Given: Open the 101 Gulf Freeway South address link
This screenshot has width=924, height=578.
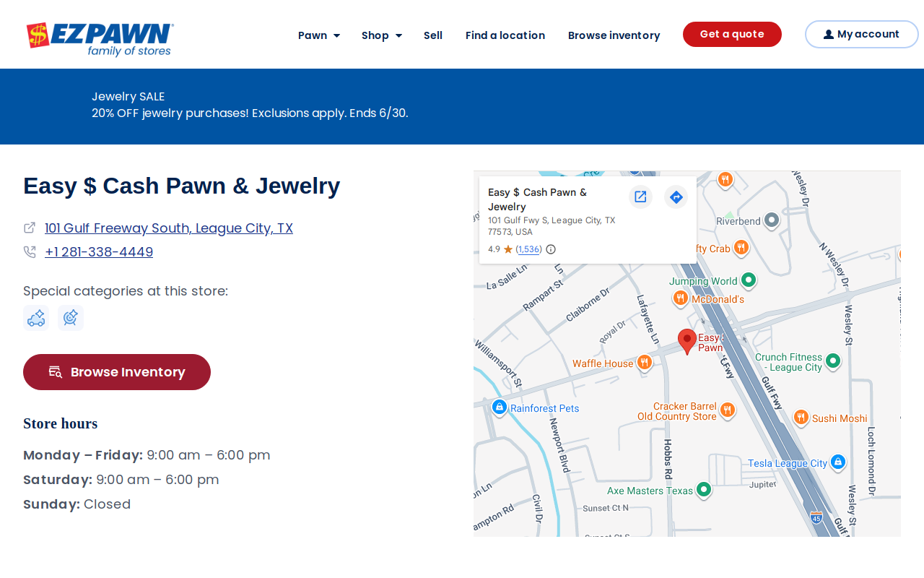Looking at the screenshot, I should pyautogui.click(x=169, y=228).
